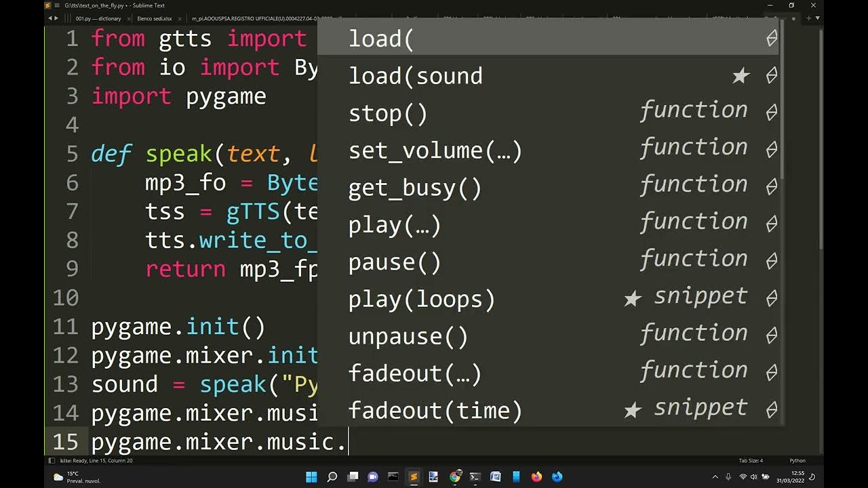Select pause() function completion
The height and width of the screenshot is (488, 868).
(548, 262)
